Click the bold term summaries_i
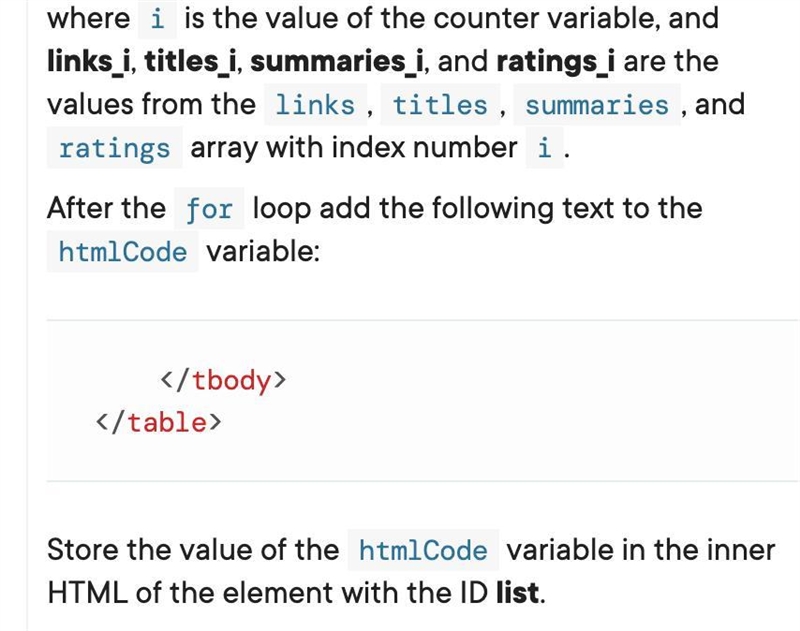The width and height of the screenshot is (800, 631). click(x=337, y=62)
